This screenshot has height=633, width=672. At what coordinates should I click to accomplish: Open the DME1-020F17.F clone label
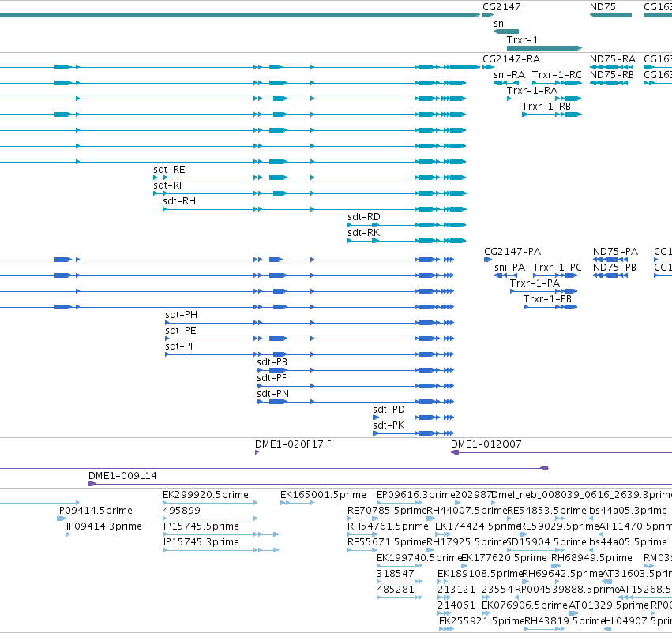(293, 444)
